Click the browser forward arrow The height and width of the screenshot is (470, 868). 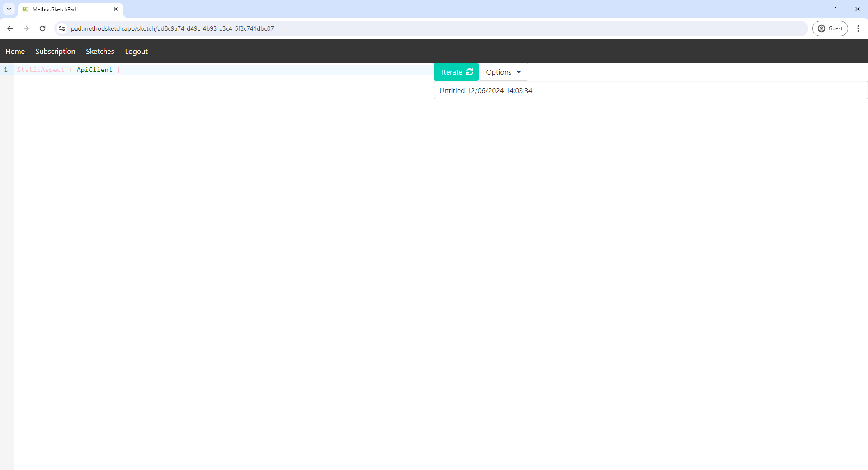coord(26,28)
